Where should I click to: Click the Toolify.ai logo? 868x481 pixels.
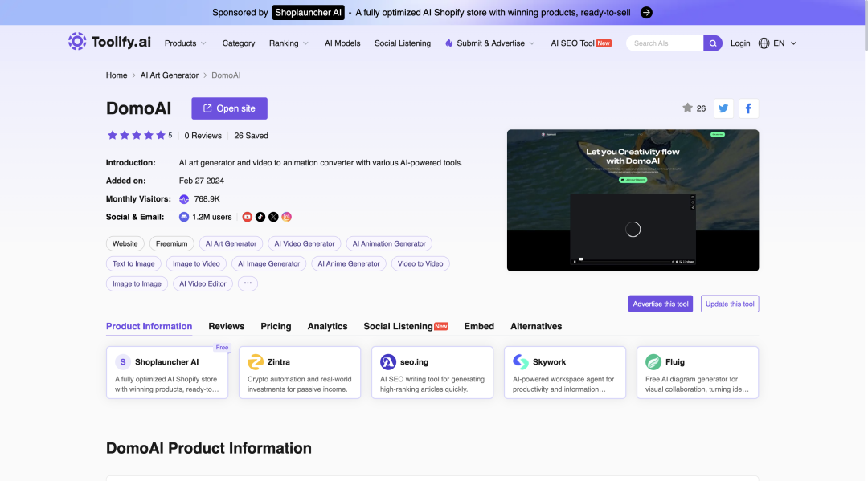coord(109,42)
